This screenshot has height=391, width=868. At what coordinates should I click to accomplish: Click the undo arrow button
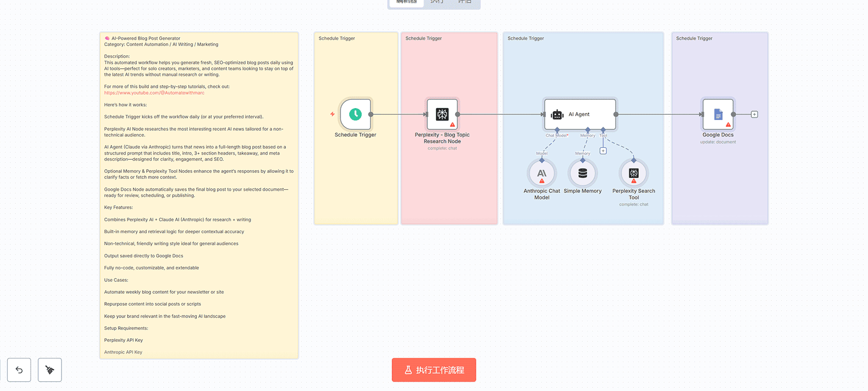point(19,370)
